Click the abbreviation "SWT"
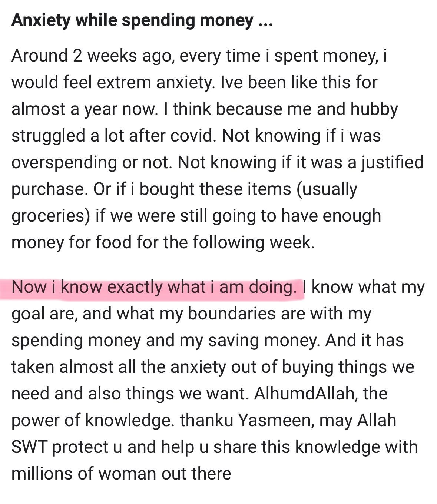The height and width of the screenshot is (504, 437). 29,447
